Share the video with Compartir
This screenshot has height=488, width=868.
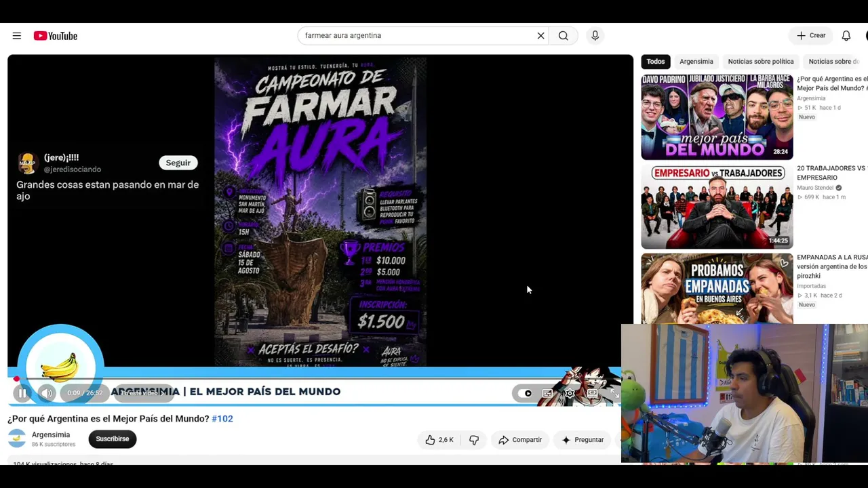pos(520,440)
